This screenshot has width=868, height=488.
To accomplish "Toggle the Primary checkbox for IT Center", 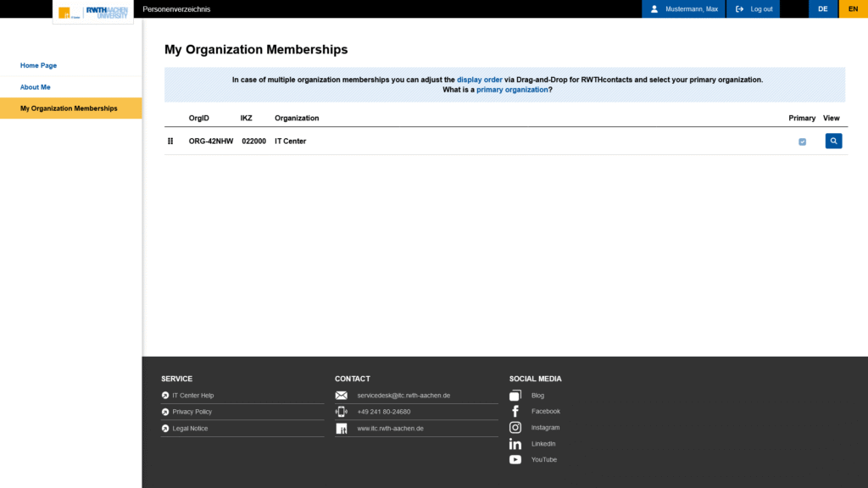I will (802, 141).
